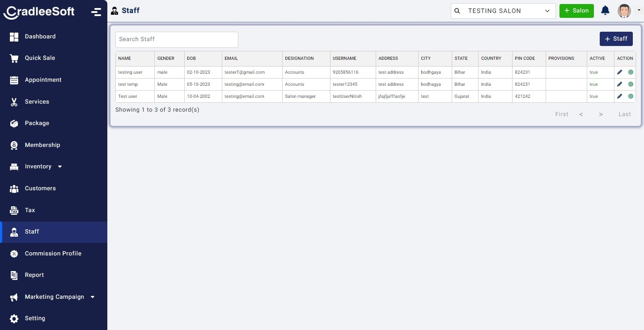This screenshot has width=644, height=330.
Task: Collapse the sidebar using the hamburger icon
Action: [x=96, y=12]
